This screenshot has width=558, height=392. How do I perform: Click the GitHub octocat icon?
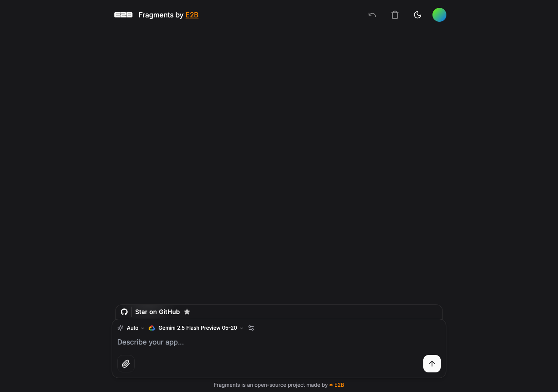coord(124,312)
